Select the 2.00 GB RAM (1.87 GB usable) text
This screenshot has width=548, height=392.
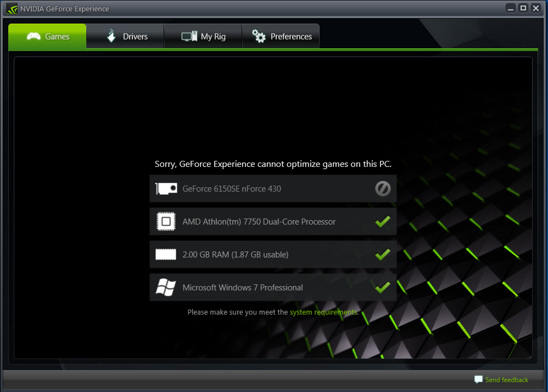pyautogui.click(x=236, y=254)
